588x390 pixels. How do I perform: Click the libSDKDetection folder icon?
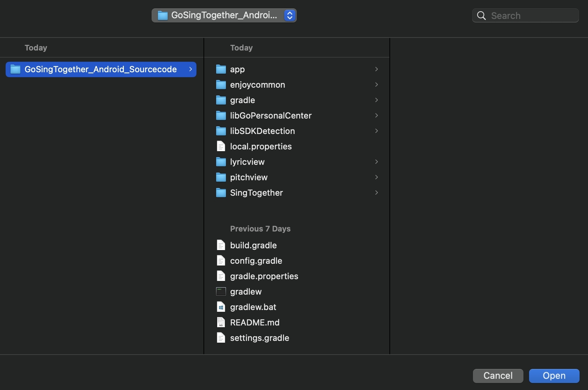coord(221,131)
